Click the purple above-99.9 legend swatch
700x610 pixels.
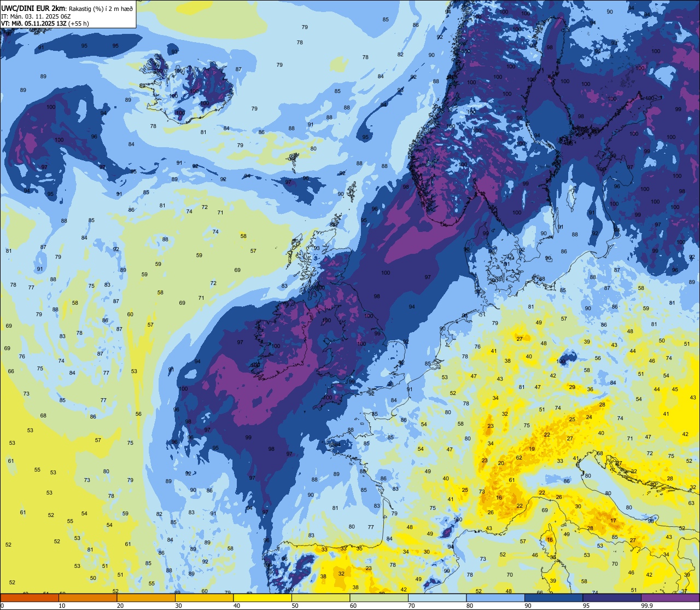pos(670,598)
